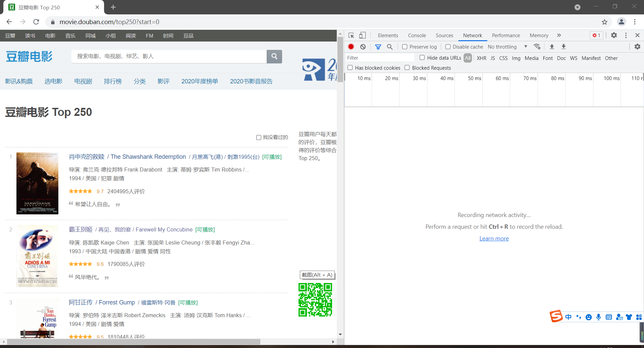Open the Chrome tab search dropdown arrow
644x348 pixels.
click(x=577, y=7)
